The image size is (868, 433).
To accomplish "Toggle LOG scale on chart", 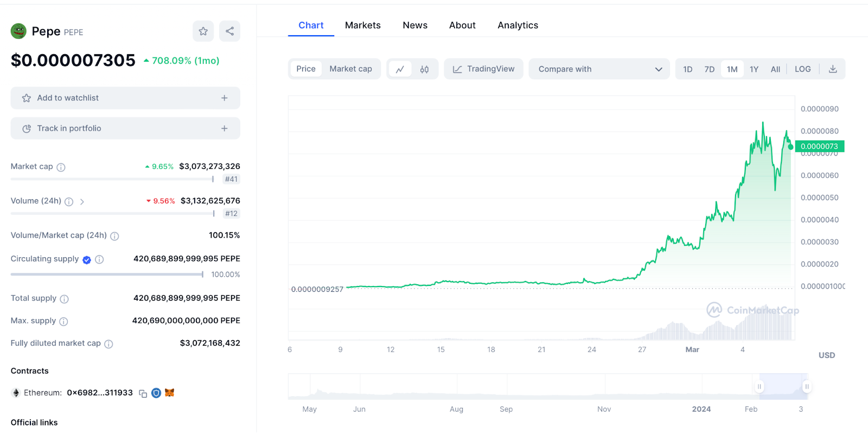I will tap(803, 69).
